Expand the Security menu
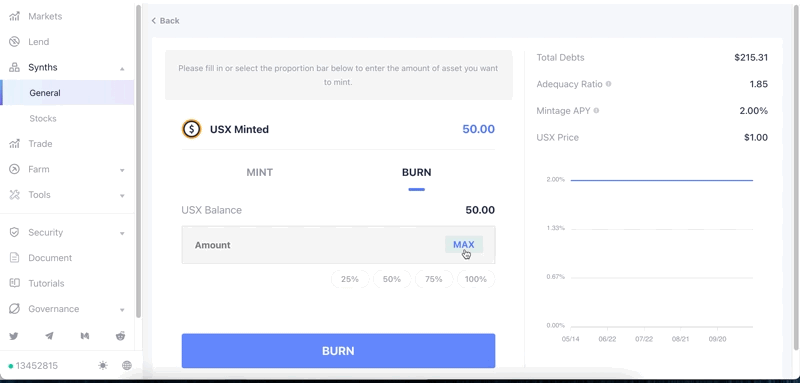800x383 pixels. pos(122,233)
